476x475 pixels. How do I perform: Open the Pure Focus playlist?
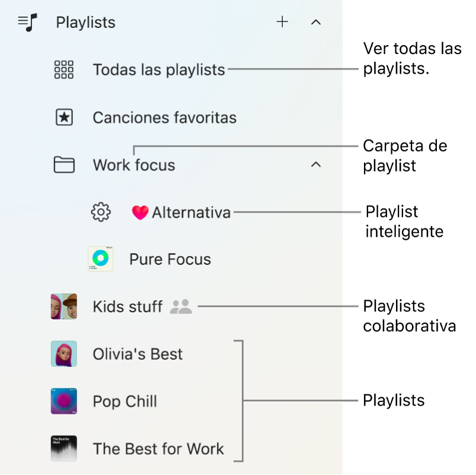[170, 259]
